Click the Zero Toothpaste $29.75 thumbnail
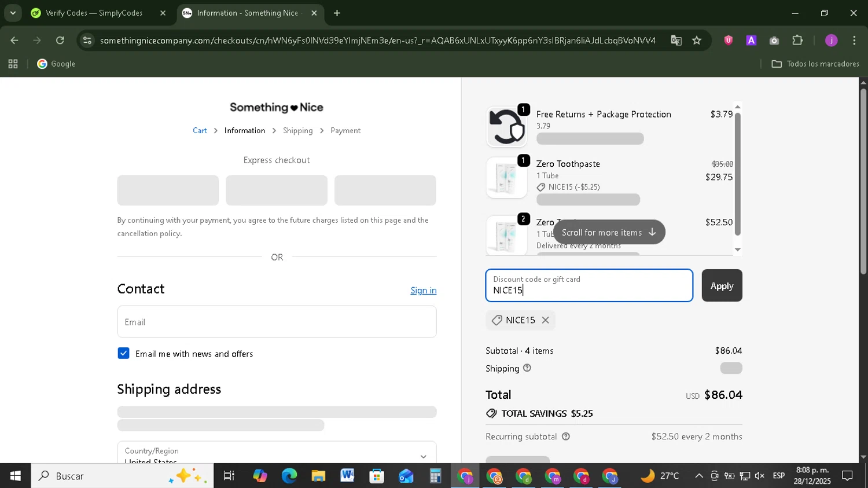Image resolution: width=868 pixels, height=488 pixels. tap(506, 178)
